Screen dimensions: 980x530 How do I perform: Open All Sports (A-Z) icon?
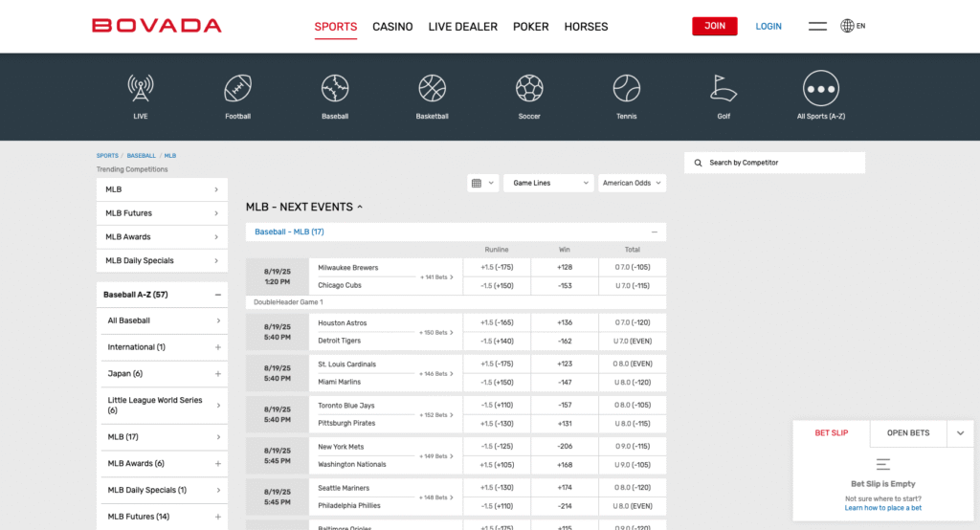click(820, 89)
